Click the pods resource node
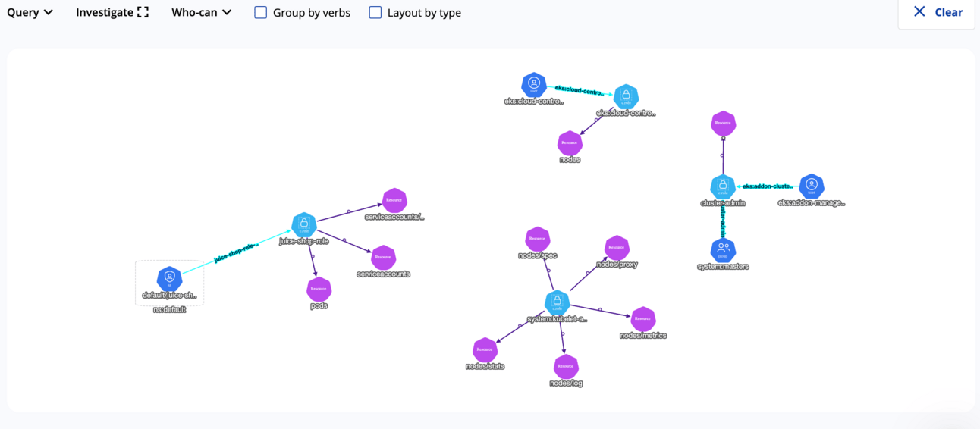 coord(319,289)
